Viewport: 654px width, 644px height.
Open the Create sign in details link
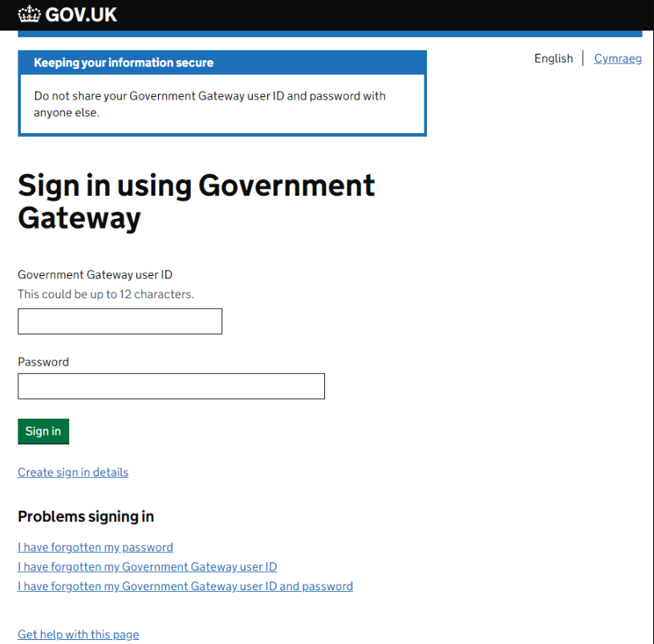click(73, 472)
